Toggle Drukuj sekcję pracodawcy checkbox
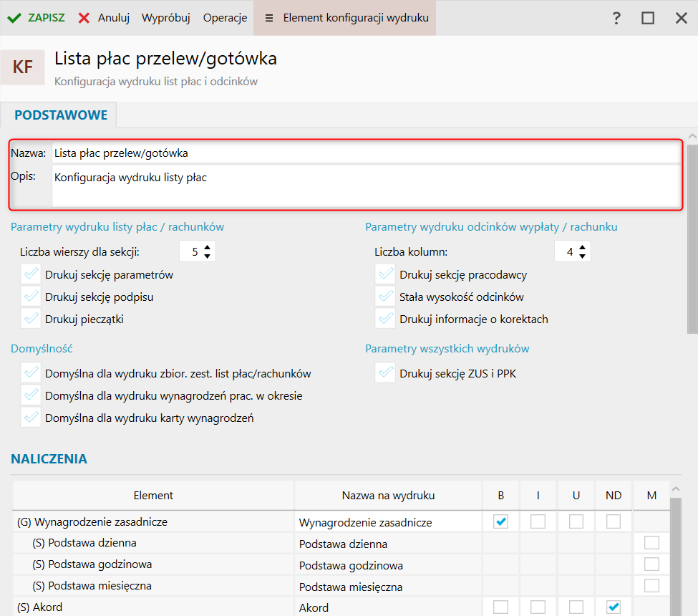The image size is (698, 616). pos(385,274)
